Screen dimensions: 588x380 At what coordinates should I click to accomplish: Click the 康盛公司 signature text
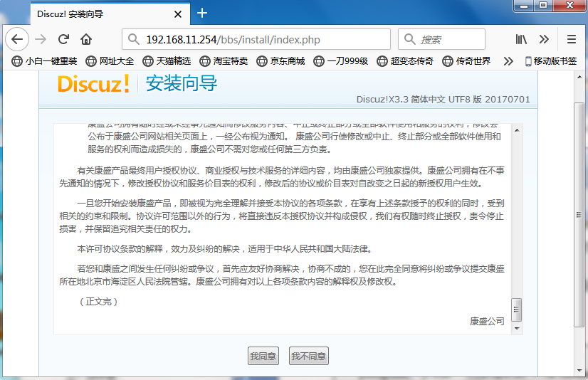point(487,321)
